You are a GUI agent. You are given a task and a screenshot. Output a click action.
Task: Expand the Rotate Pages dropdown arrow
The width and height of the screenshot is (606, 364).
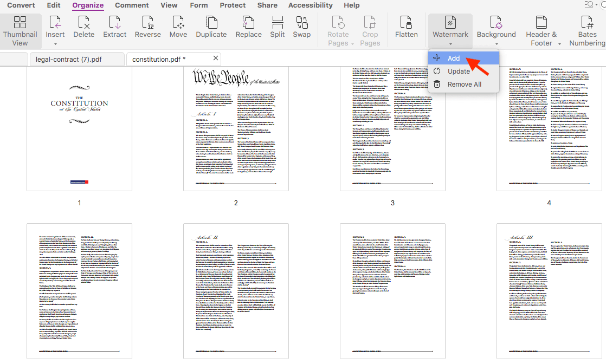(352, 44)
